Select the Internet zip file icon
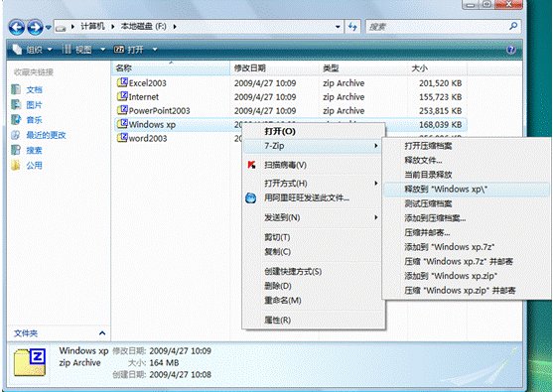This screenshot has height=392, width=553. pos(122,96)
